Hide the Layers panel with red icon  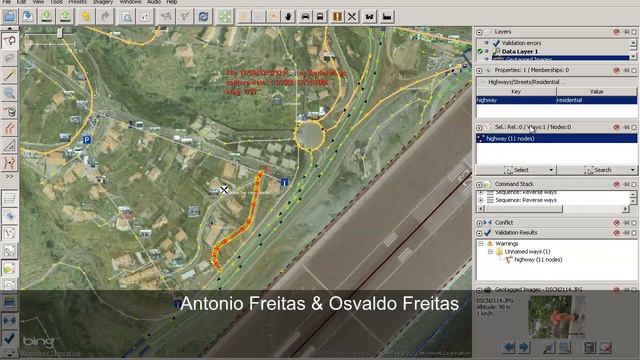616,32
